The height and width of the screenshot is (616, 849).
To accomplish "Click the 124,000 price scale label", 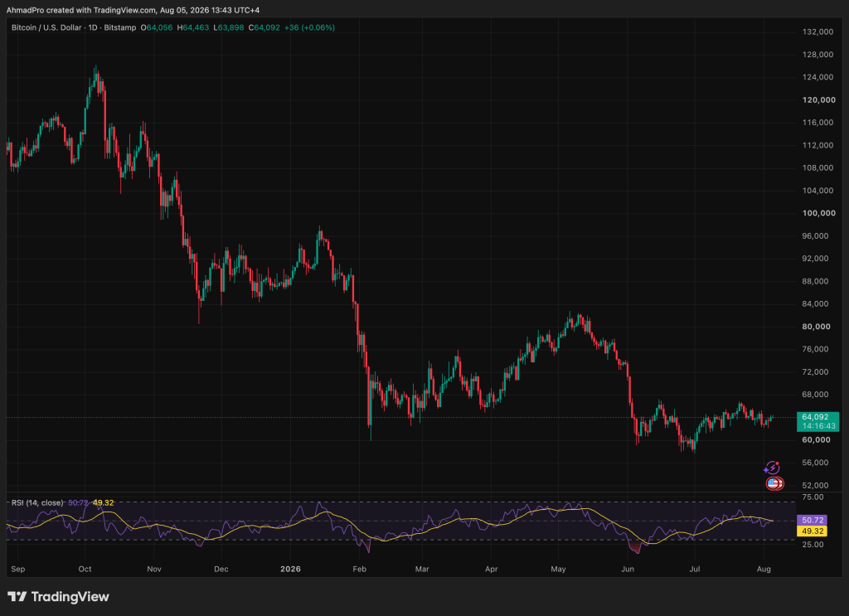I will 817,77.
